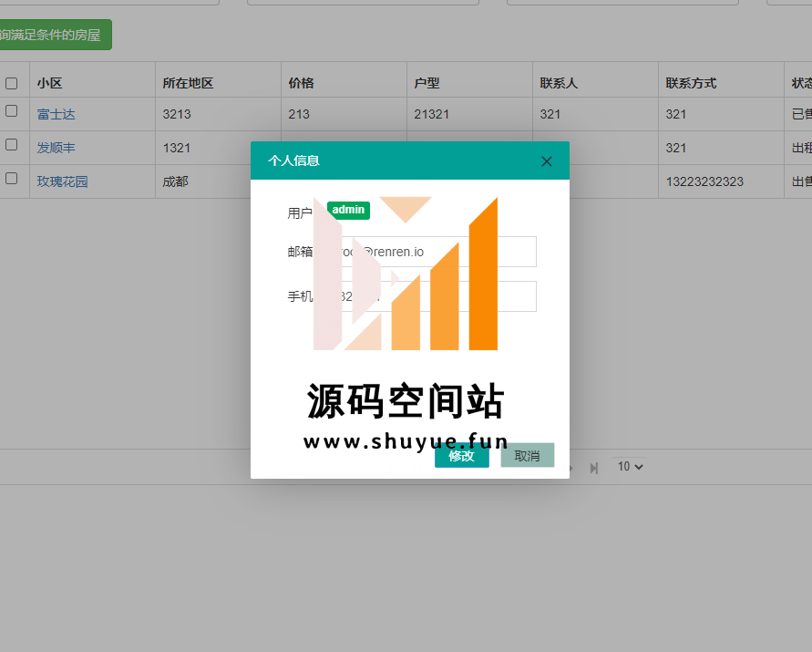Click the 修改 button in dialog

pos(461,456)
